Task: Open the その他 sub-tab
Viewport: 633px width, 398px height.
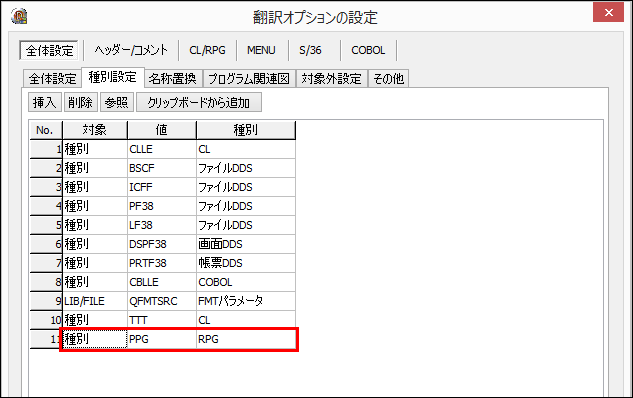Action: [388, 79]
